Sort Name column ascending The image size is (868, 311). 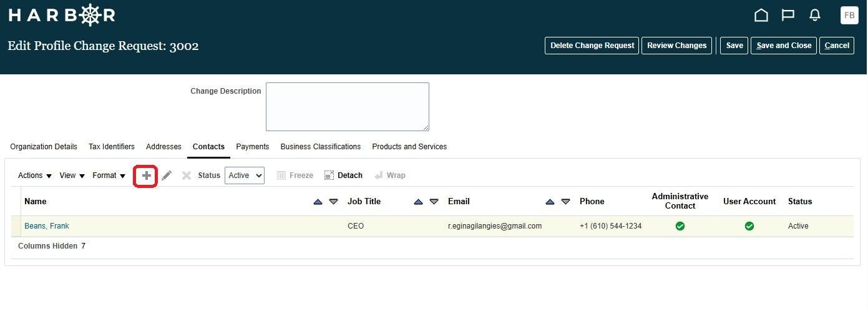[x=318, y=201]
